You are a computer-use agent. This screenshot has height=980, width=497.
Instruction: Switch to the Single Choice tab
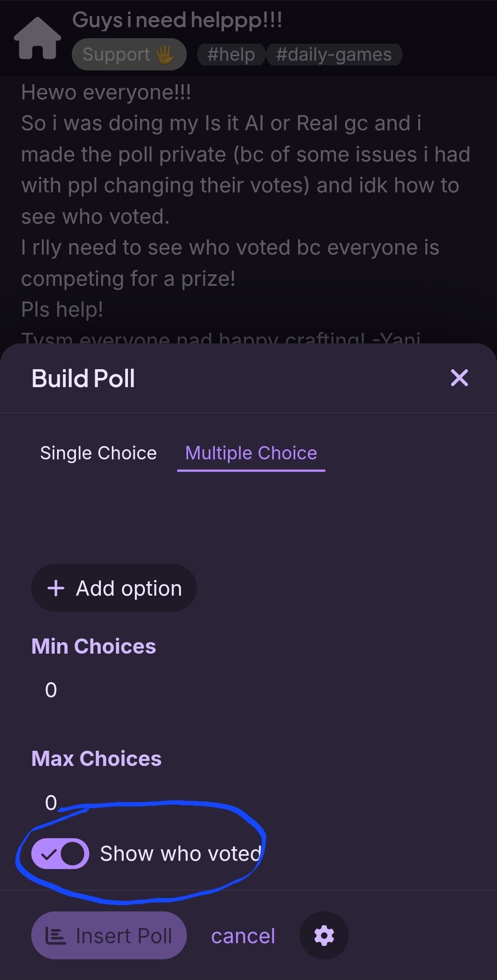click(x=98, y=453)
